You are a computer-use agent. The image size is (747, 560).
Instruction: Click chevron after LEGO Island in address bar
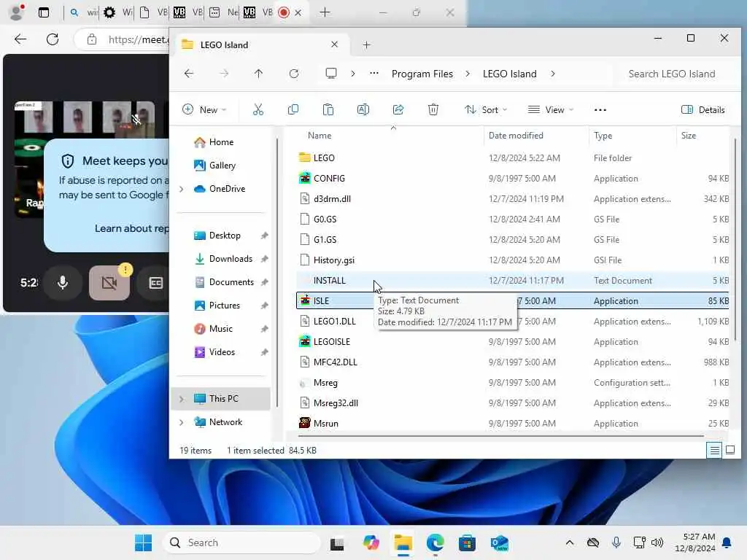pos(553,74)
